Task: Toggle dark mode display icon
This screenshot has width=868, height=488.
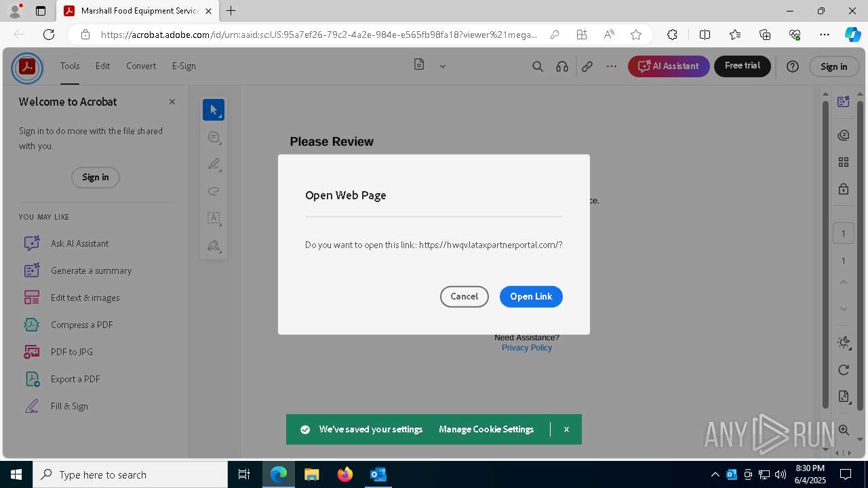Action: pos(844,342)
